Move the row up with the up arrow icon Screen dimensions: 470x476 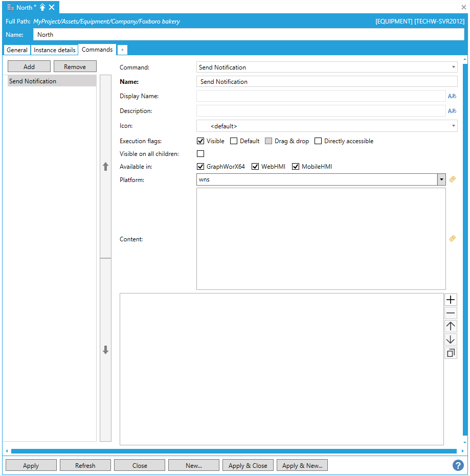click(x=451, y=327)
